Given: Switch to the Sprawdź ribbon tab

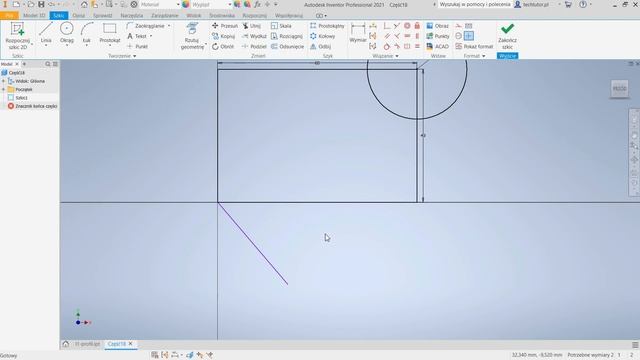Looking at the screenshot, I should pos(102,16).
